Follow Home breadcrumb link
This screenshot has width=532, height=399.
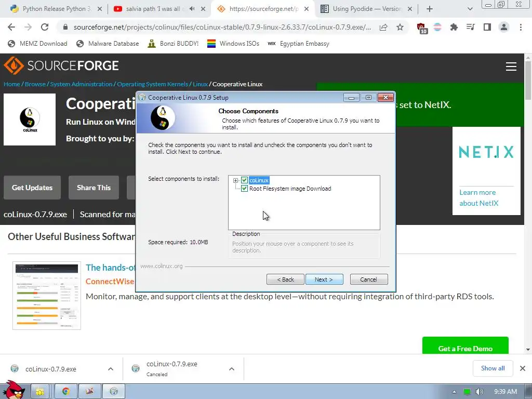coord(12,84)
